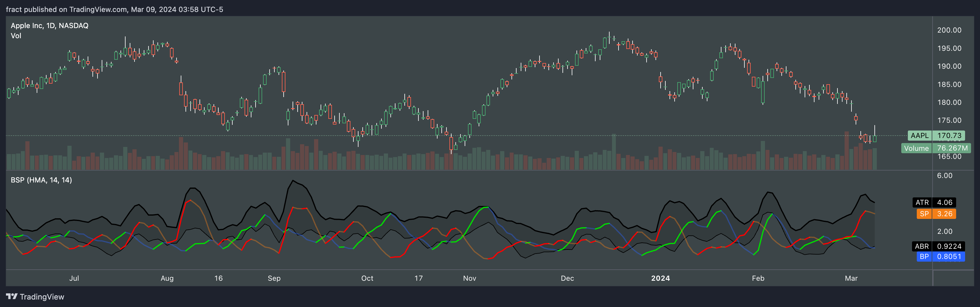
Task: Click the 16 date axis label
Action: 218,278
